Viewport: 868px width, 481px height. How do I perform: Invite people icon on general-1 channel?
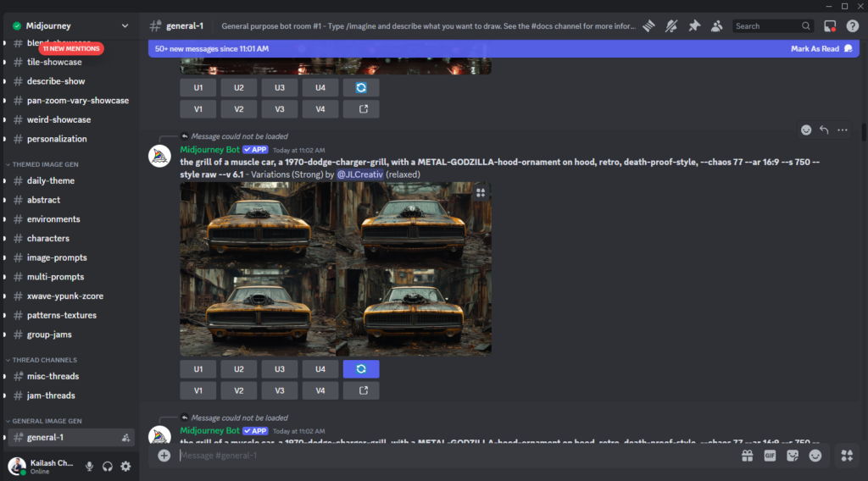point(125,437)
